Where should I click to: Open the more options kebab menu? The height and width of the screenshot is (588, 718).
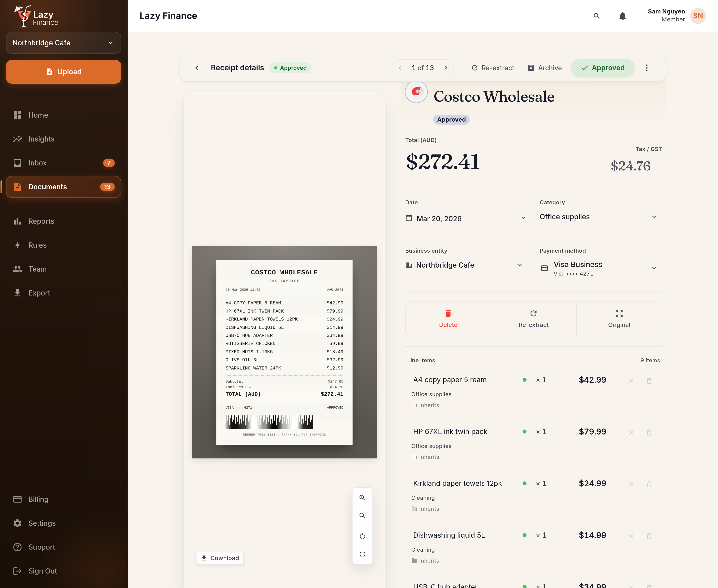646,68
